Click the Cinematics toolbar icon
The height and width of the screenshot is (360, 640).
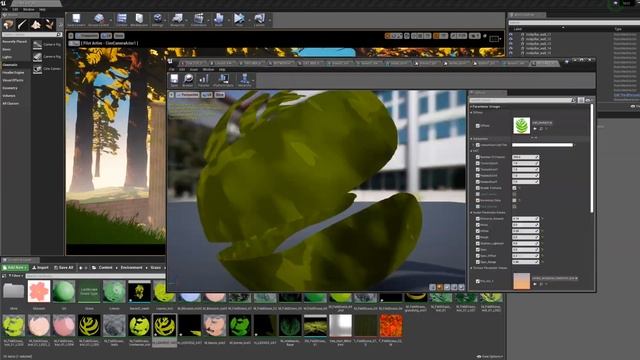click(199, 19)
